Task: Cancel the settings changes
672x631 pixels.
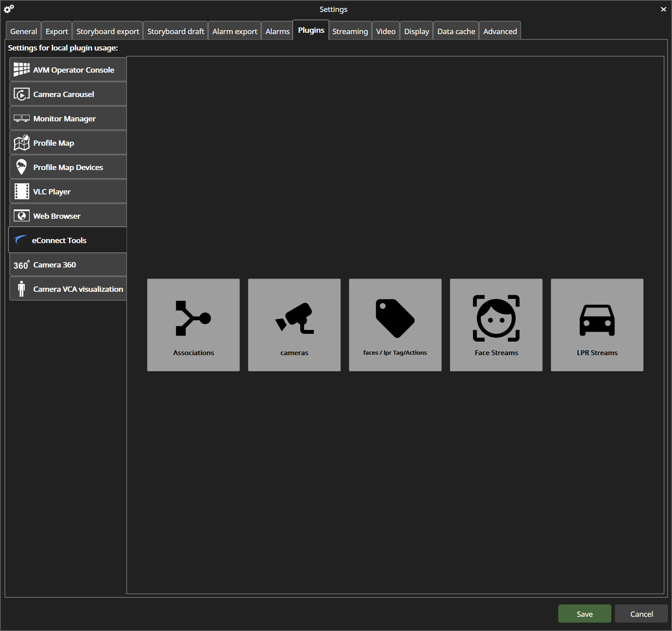Action: pos(641,614)
